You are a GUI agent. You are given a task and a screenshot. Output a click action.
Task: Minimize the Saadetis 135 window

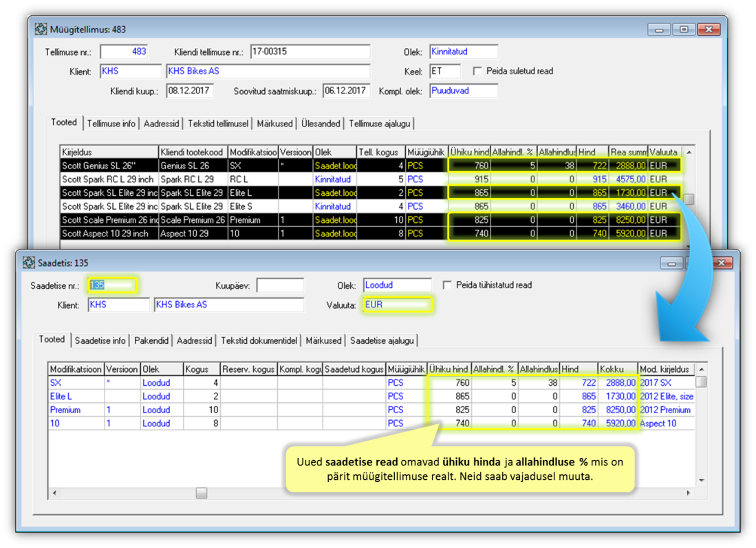click(671, 263)
